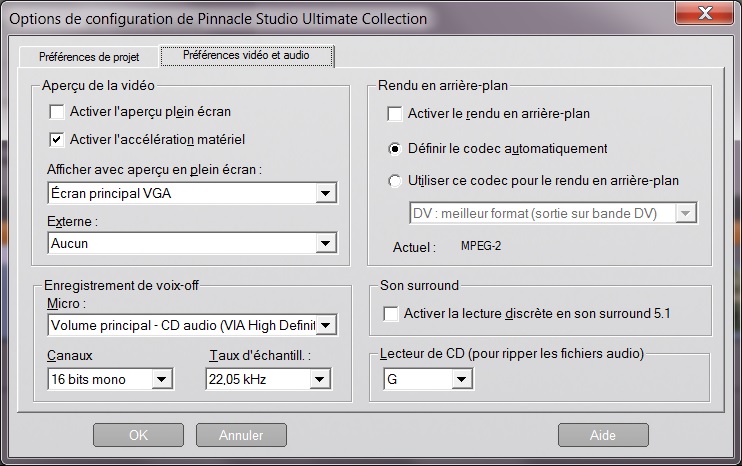Click the Annuler button
Image resolution: width=742 pixels, height=466 pixels.
[x=241, y=435]
